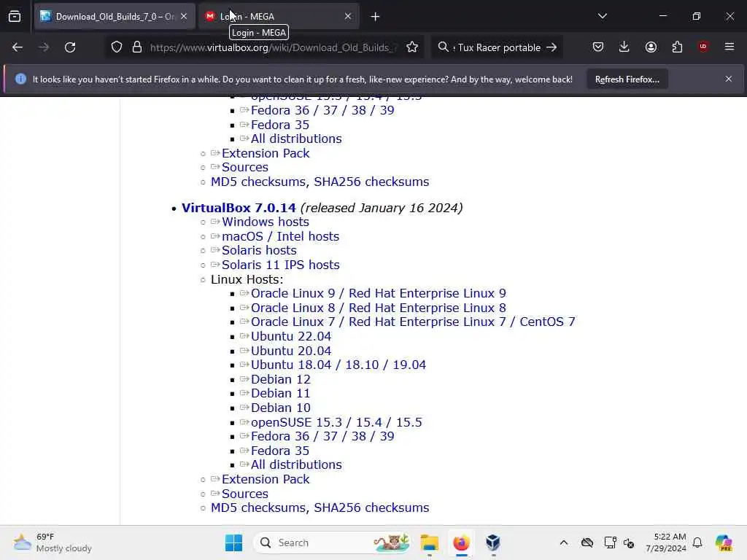Image resolution: width=747 pixels, height=560 pixels.
Task: Open Firefox downloads panel
Action: click(624, 47)
